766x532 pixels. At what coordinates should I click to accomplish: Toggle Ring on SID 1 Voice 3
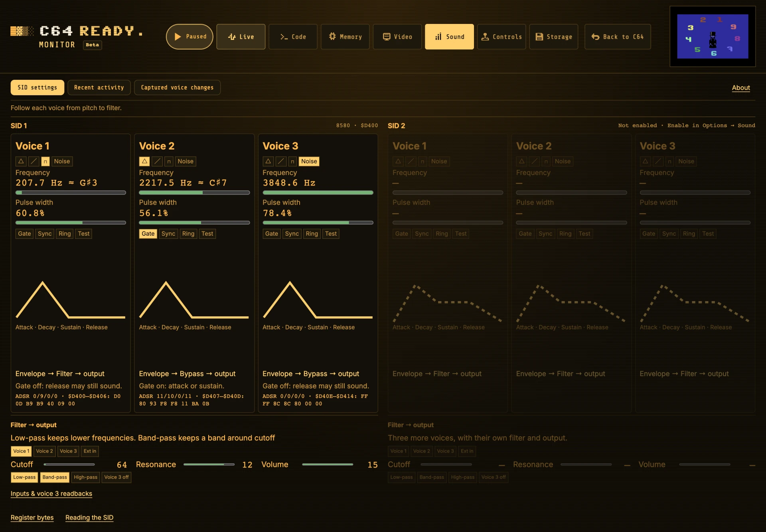[x=312, y=234]
